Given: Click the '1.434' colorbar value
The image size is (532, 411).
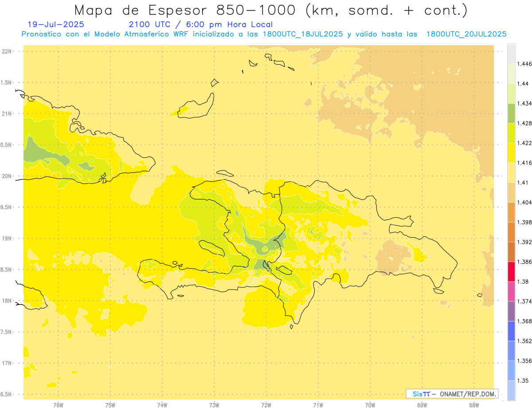Looking at the screenshot, I should tap(524, 104).
